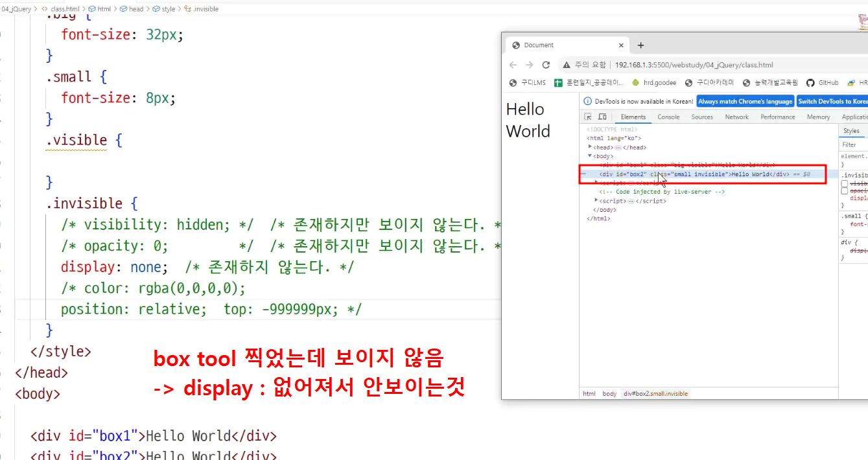Viewport: 868px width, 460px height.
Task: Reload the class.html page in Chrome
Action: tap(546, 65)
